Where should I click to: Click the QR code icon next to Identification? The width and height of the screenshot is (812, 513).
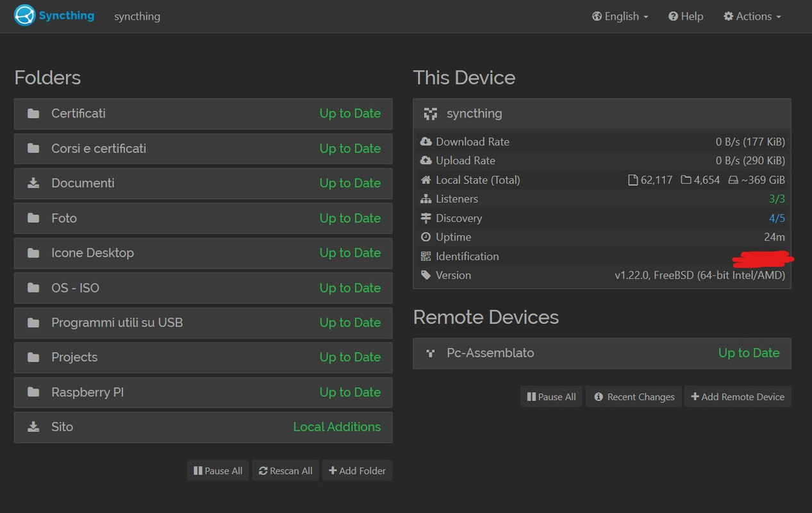point(426,256)
